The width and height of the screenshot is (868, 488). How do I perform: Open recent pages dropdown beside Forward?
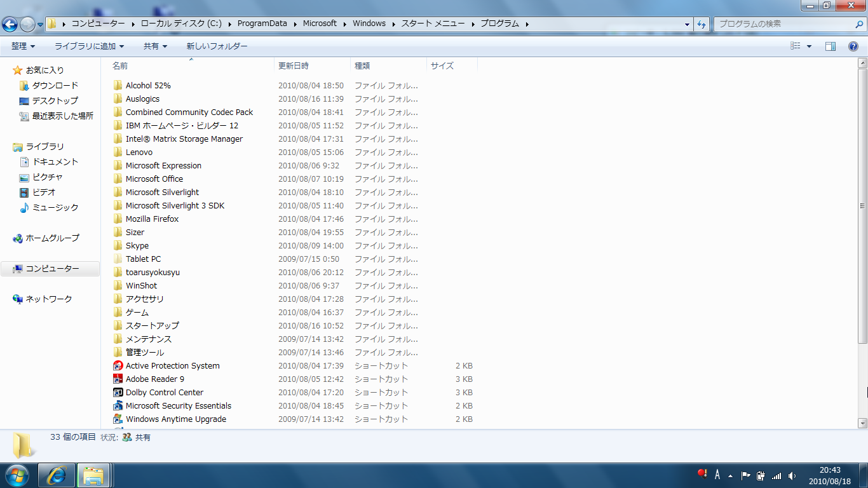pyautogui.click(x=40, y=25)
